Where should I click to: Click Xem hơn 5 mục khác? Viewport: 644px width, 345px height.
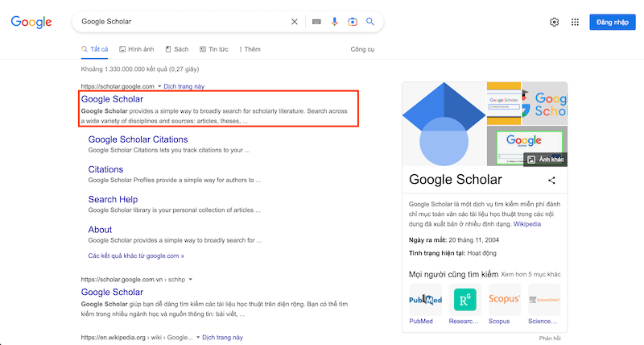(x=530, y=274)
